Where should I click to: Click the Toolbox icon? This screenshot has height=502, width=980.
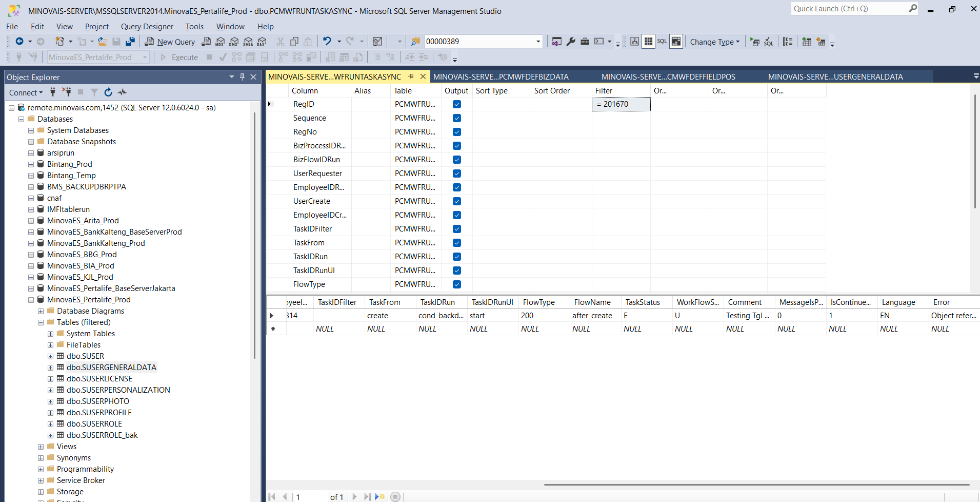coord(585,42)
